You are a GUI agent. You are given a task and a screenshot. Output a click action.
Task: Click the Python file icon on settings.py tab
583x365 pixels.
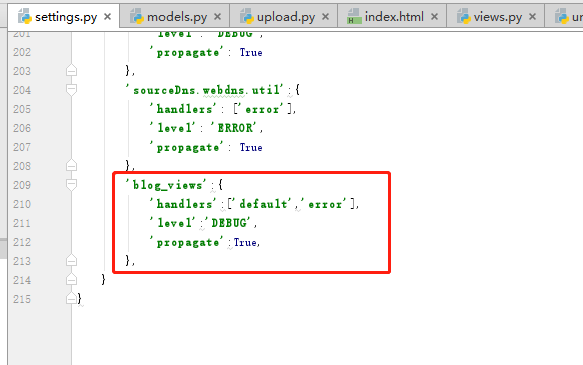[25, 17]
